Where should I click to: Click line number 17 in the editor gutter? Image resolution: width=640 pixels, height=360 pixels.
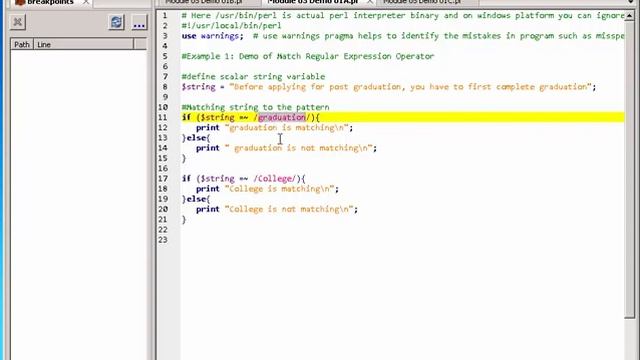(x=163, y=179)
